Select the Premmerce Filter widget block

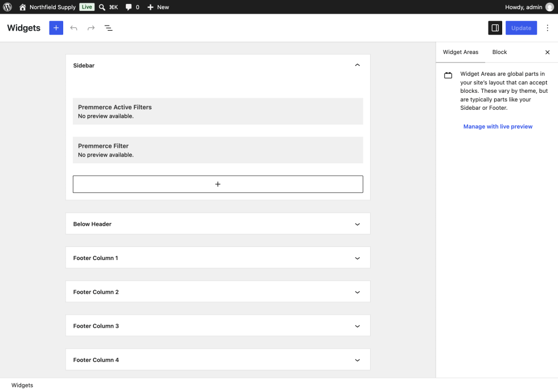(218, 150)
